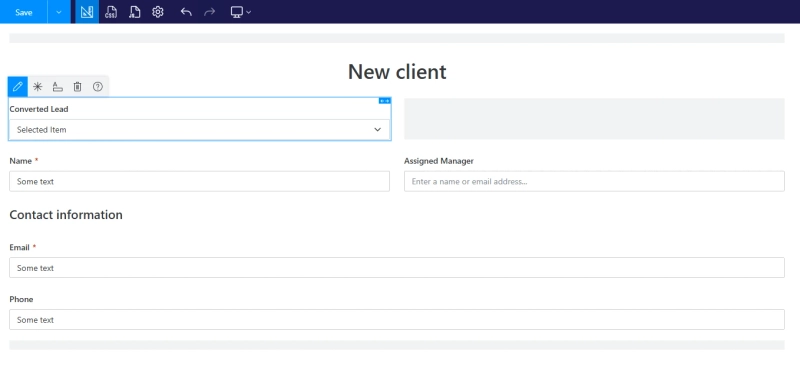Click the Email field label
This screenshot has width=800, height=371.
click(x=19, y=247)
